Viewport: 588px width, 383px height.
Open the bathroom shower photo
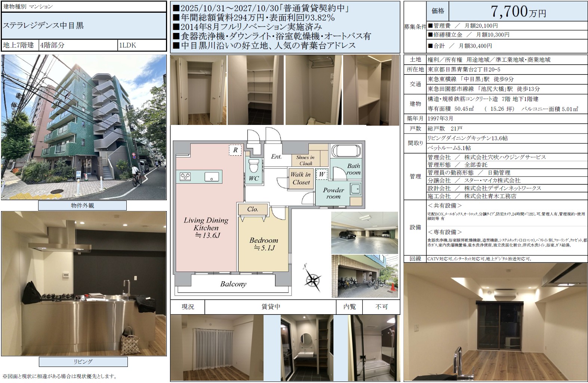pyautogui.click(x=374, y=348)
